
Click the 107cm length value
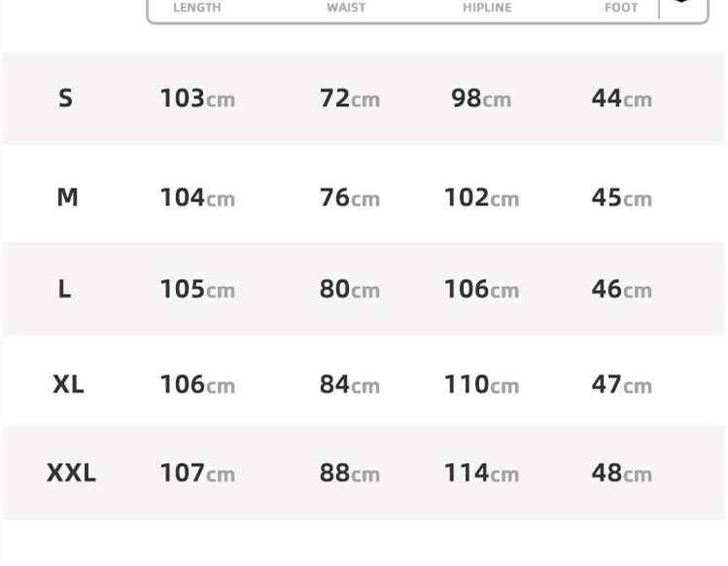pyautogui.click(x=197, y=473)
